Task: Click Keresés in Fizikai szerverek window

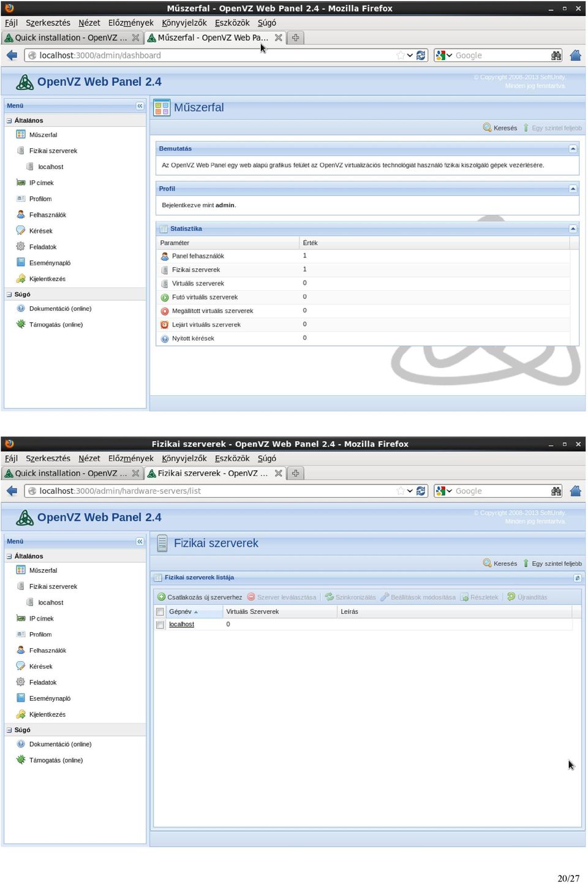Action: tap(500, 564)
